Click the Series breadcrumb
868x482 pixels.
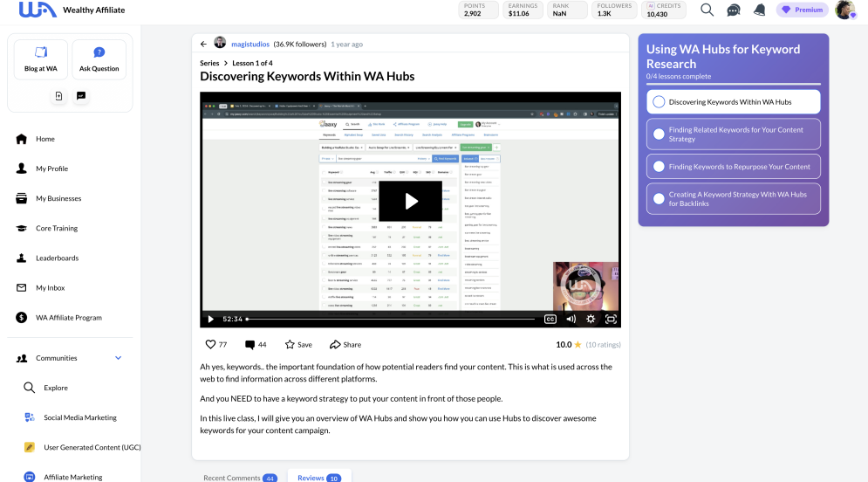(209, 63)
